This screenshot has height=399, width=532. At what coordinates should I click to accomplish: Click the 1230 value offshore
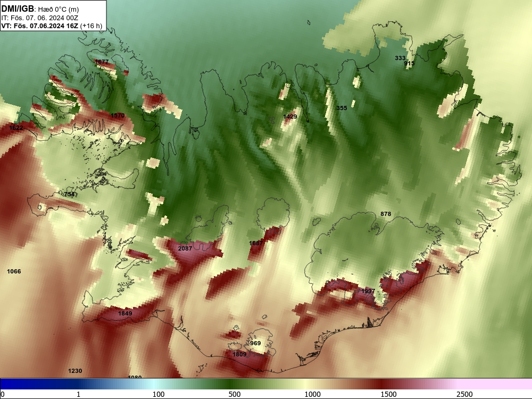[75, 371]
